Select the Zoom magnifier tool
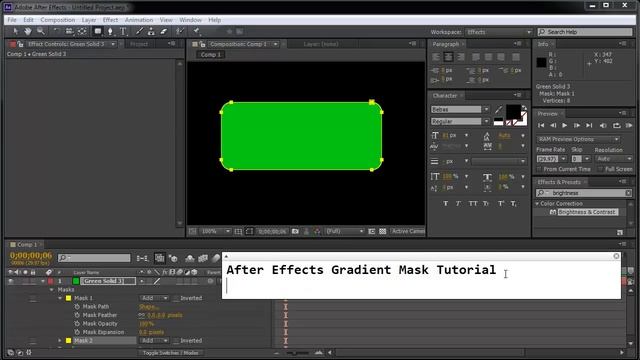Viewport: 640px width, 360px height. 40,31
